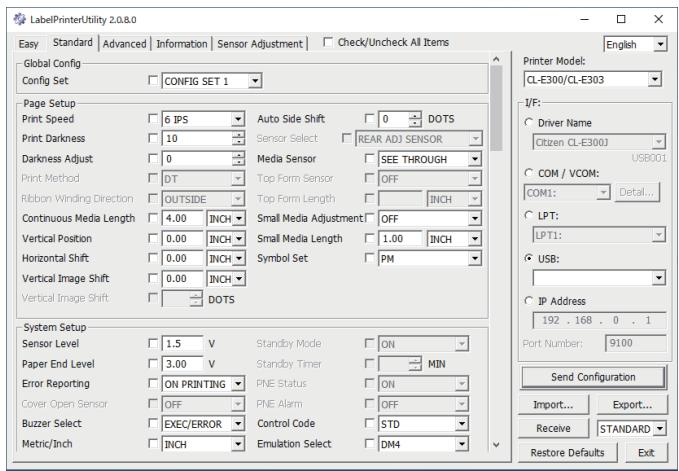The height and width of the screenshot is (471, 679).
Task: Check the Control Code checkbox
Action: pyautogui.click(x=370, y=423)
